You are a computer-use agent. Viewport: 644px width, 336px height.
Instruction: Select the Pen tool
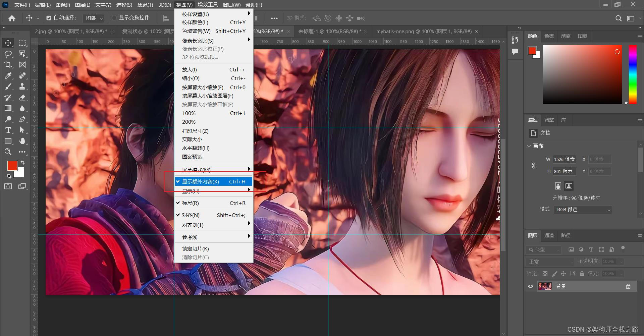click(x=22, y=119)
